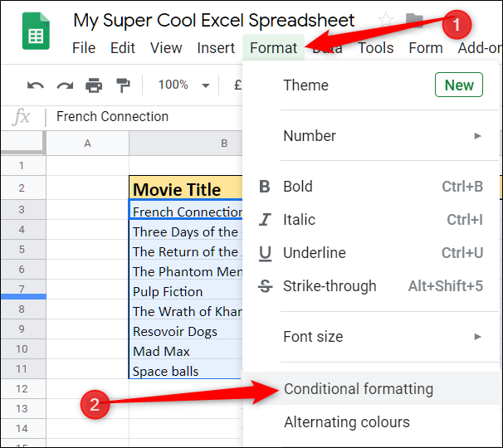Open the Tools menu
The width and height of the screenshot is (503, 448).
(376, 48)
